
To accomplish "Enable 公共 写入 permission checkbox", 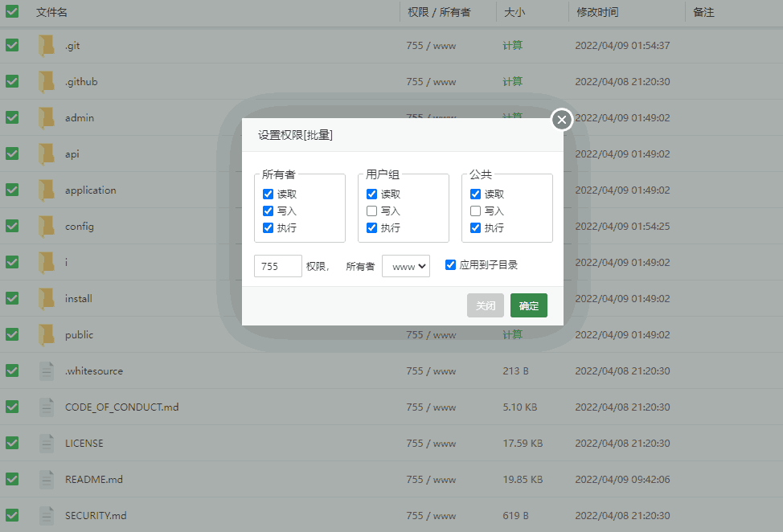I will pyautogui.click(x=475, y=211).
